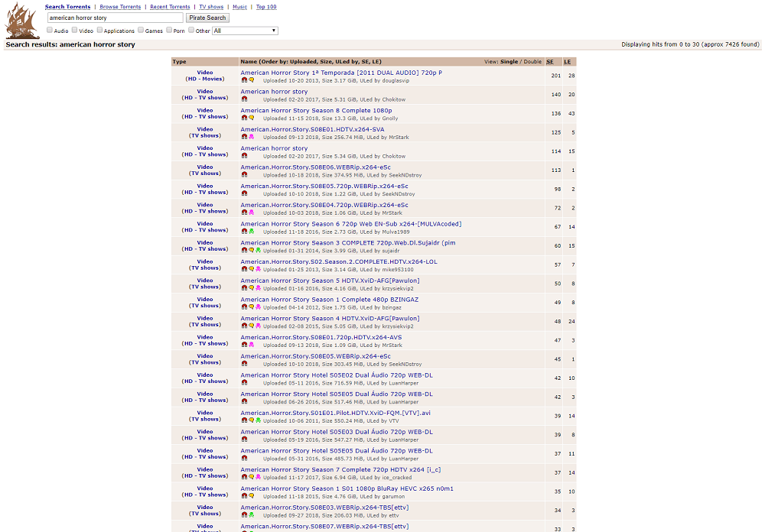Open the Pirate Bay ship logo

pyautogui.click(x=22, y=21)
